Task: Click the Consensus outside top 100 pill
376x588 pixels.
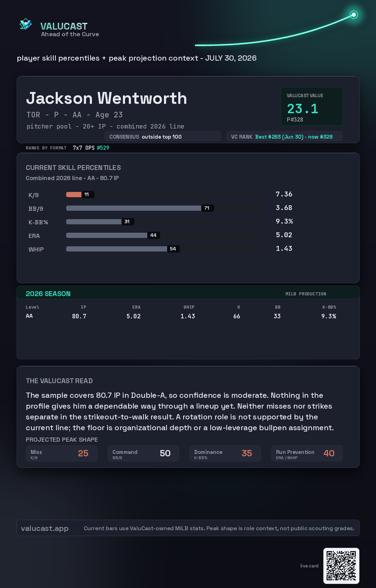Action: click(163, 137)
